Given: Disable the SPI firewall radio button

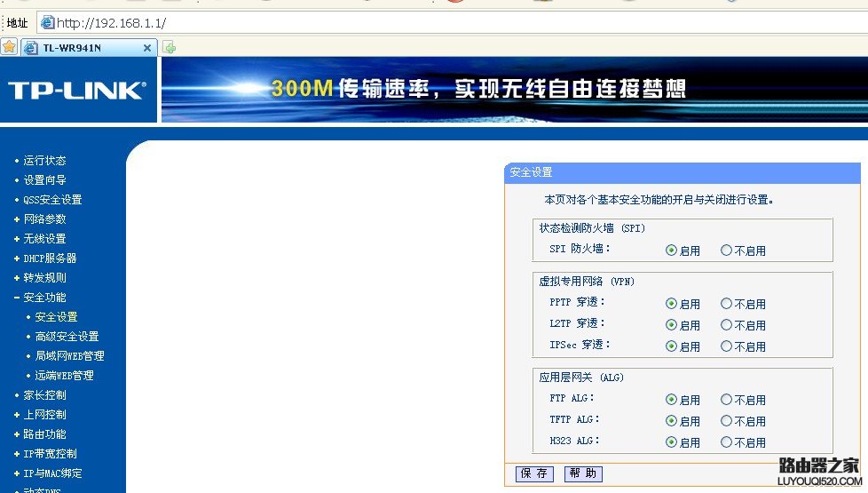Looking at the screenshot, I should [726, 250].
